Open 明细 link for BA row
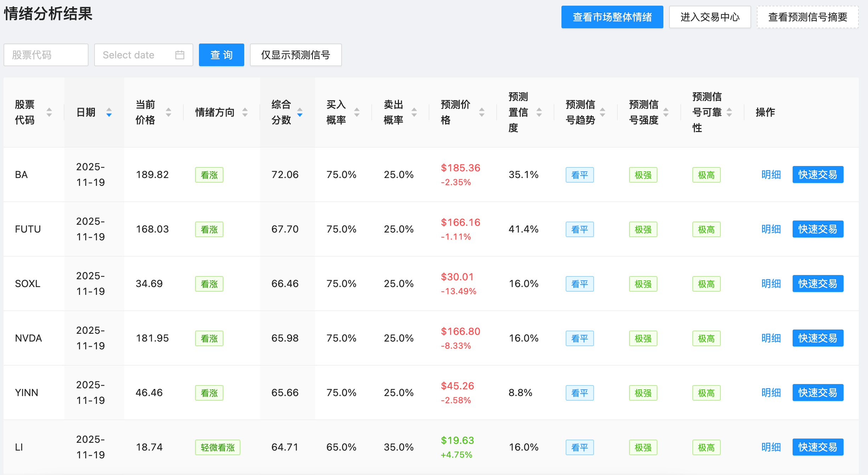Viewport: 868px width, 475px height. (x=771, y=174)
